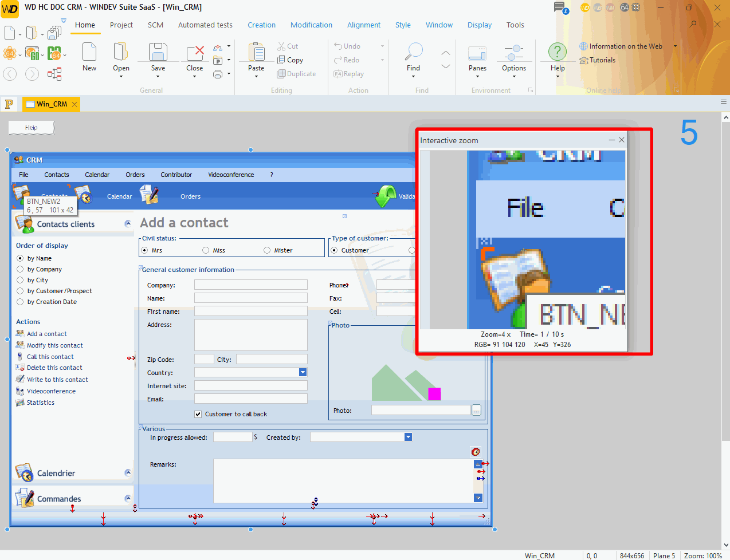Image resolution: width=730 pixels, height=560 pixels.
Task: Click the Company input field
Action: click(x=251, y=285)
